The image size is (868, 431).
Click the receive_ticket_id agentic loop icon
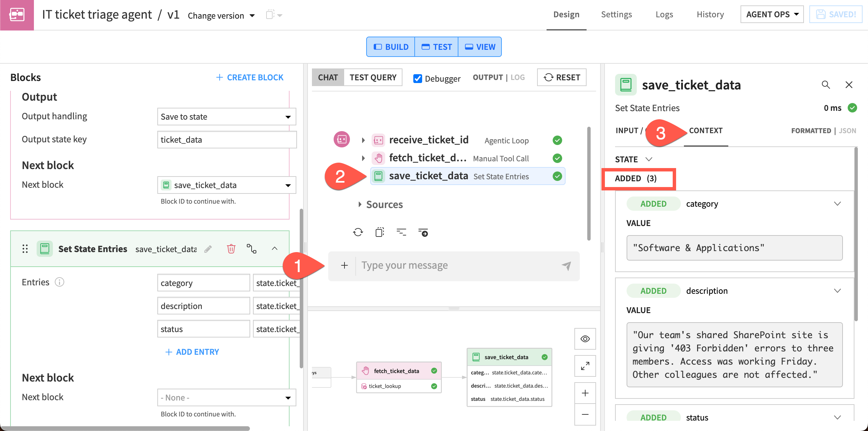click(x=378, y=140)
